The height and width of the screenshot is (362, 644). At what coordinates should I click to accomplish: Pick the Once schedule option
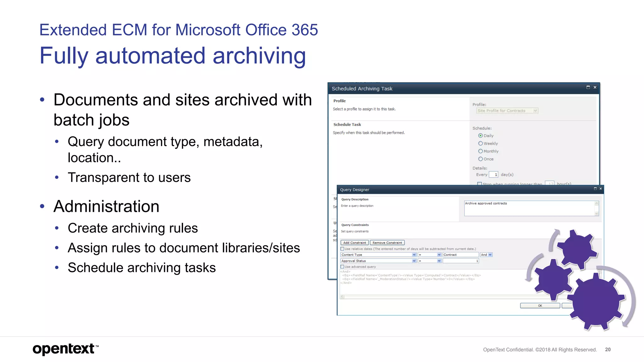point(480,159)
